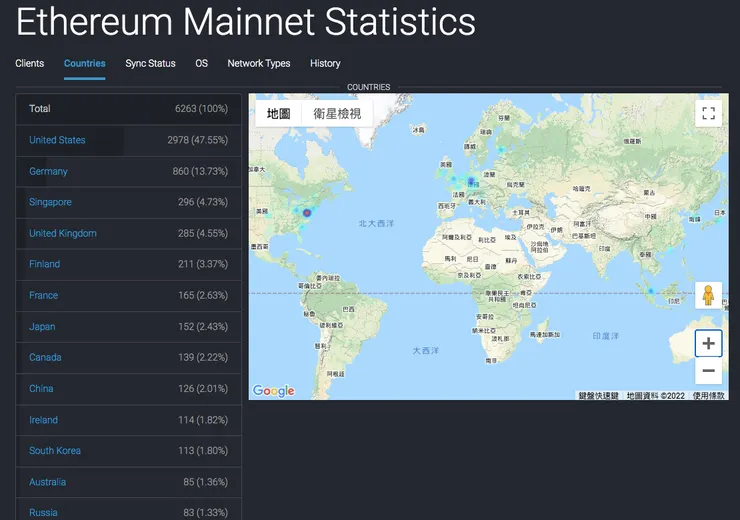The image size is (740, 520).
Task: Open the History tab
Action: point(325,63)
